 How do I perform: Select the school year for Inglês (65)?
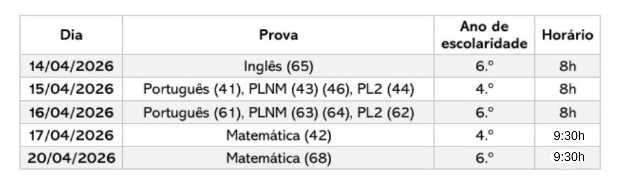pyautogui.click(x=484, y=66)
